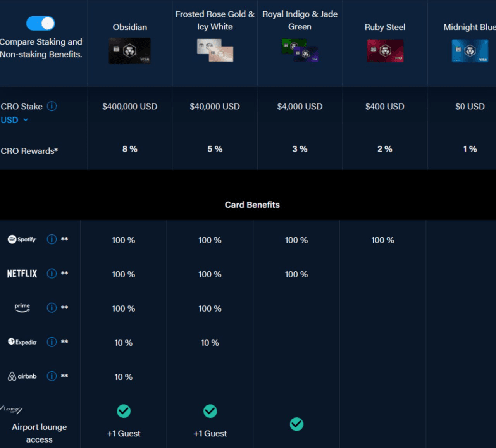The height and width of the screenshot is (448, 496).
Task: Click the CRO Stake info icon
Action: [52, 106]
